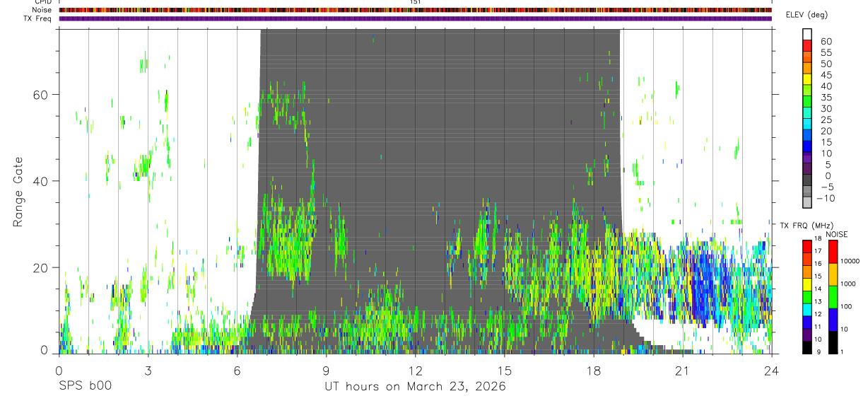Click the 16 label on TX FRQ scale
This screenshot has height=401, width=868.
pyautogui.click(x=817, y=264)
